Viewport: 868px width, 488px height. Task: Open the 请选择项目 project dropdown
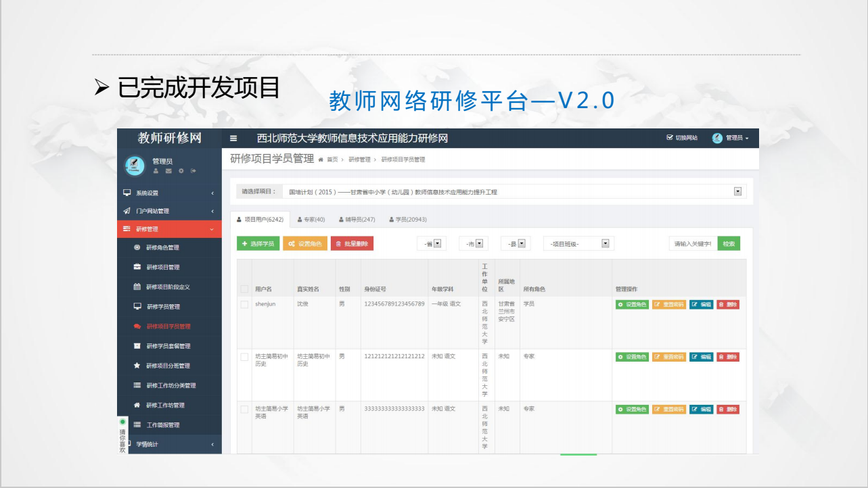click(x=514, y=192)
